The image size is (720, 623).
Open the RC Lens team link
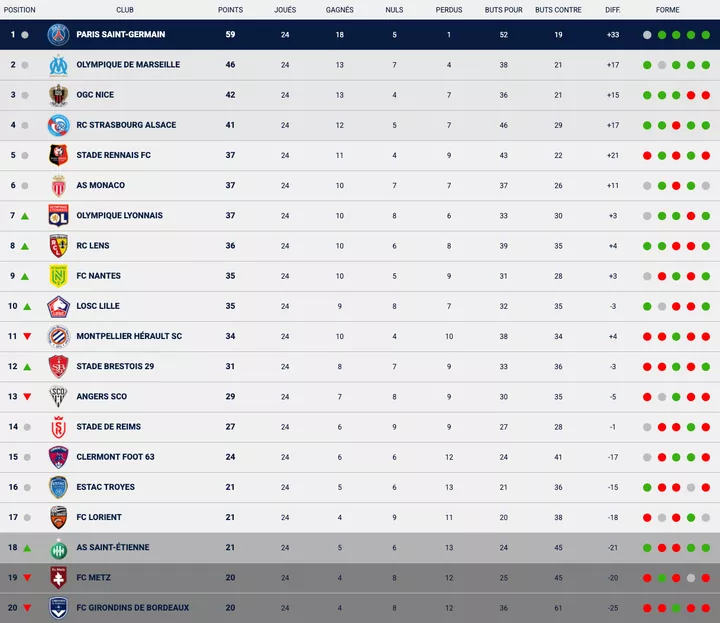point(93,246)
